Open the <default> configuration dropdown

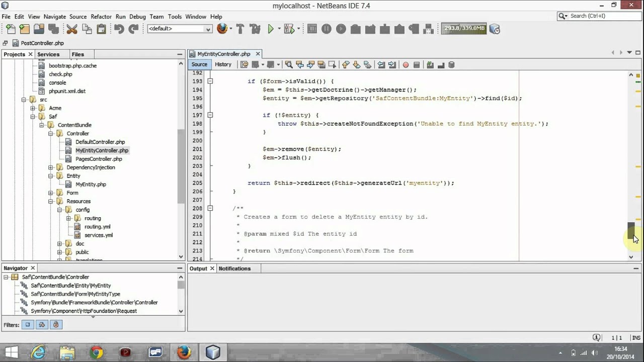click(180, 29)
